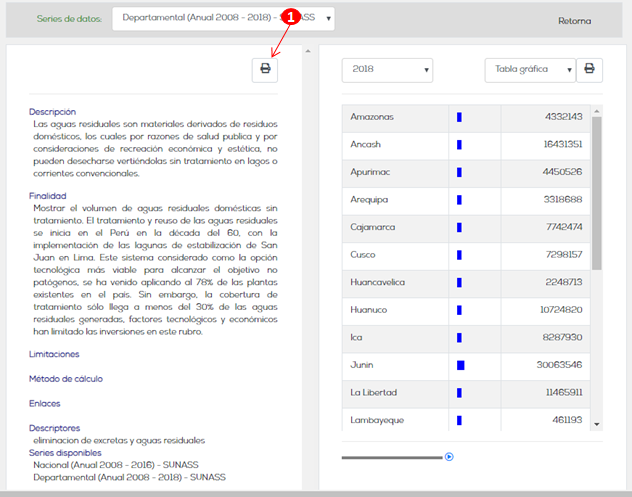Click the Junin row label
632x497 pixels.
(x=362, y=365)
